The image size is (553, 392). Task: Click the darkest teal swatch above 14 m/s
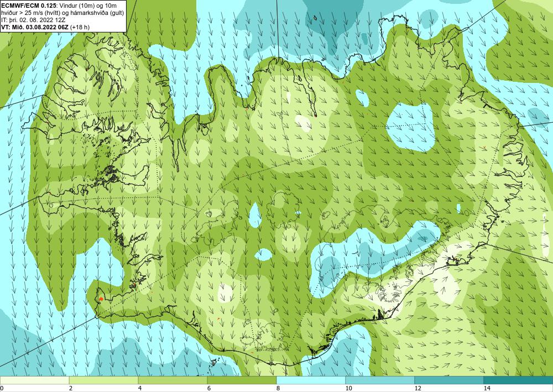click(519, 380)
